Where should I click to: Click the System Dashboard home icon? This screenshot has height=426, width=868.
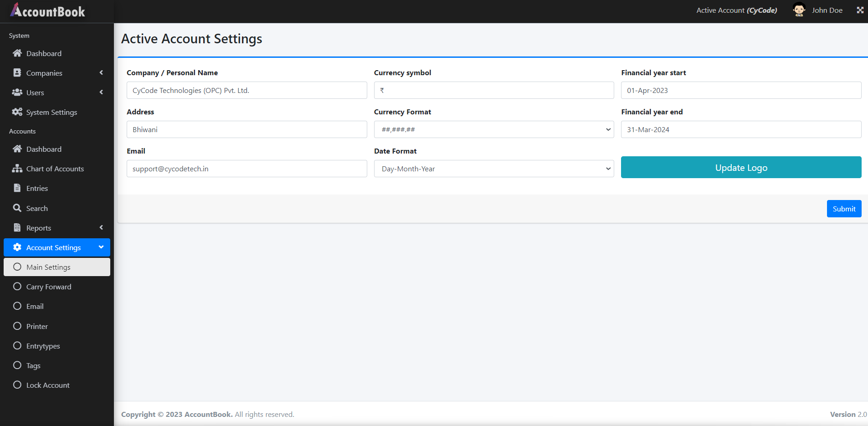(x=17, y=53)
